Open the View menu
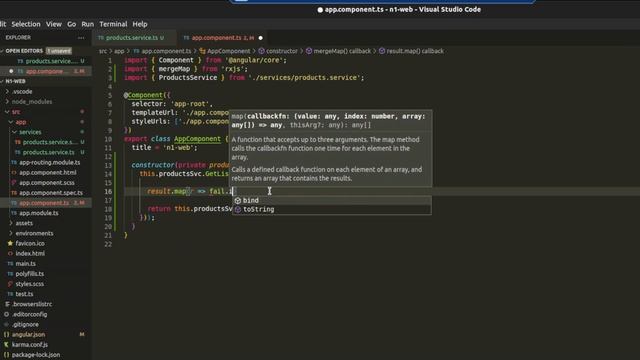This screenshot has height=360, width=640. tap(53, 24)
